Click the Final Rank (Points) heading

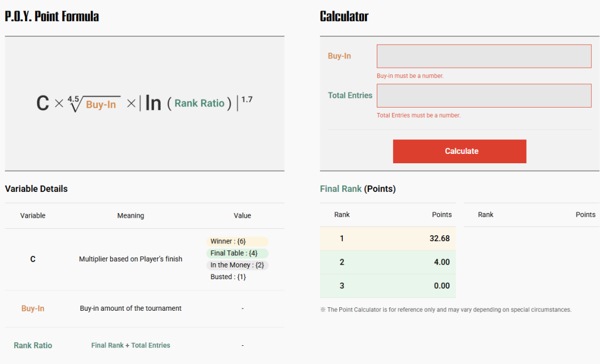pyautogui.click(x=357, y=189)
